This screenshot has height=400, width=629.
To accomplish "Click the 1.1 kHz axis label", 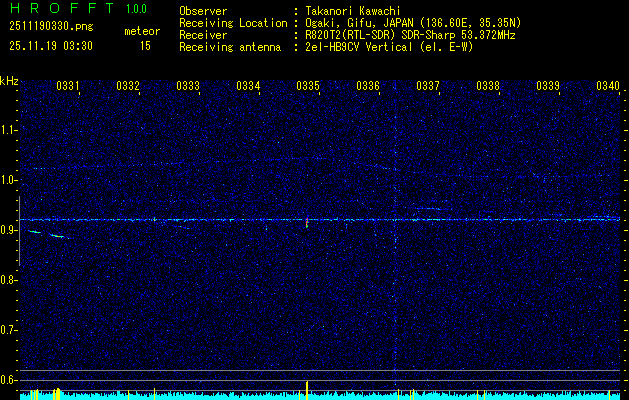I will pos(9,130).
